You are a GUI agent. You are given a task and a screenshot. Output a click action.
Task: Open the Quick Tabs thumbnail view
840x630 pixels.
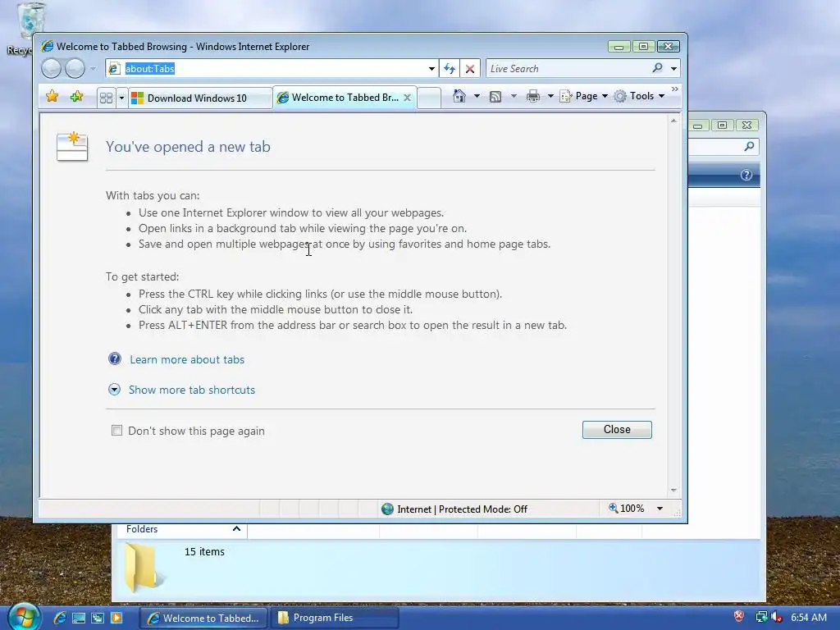pyautogui.click(x=106, y=98)
